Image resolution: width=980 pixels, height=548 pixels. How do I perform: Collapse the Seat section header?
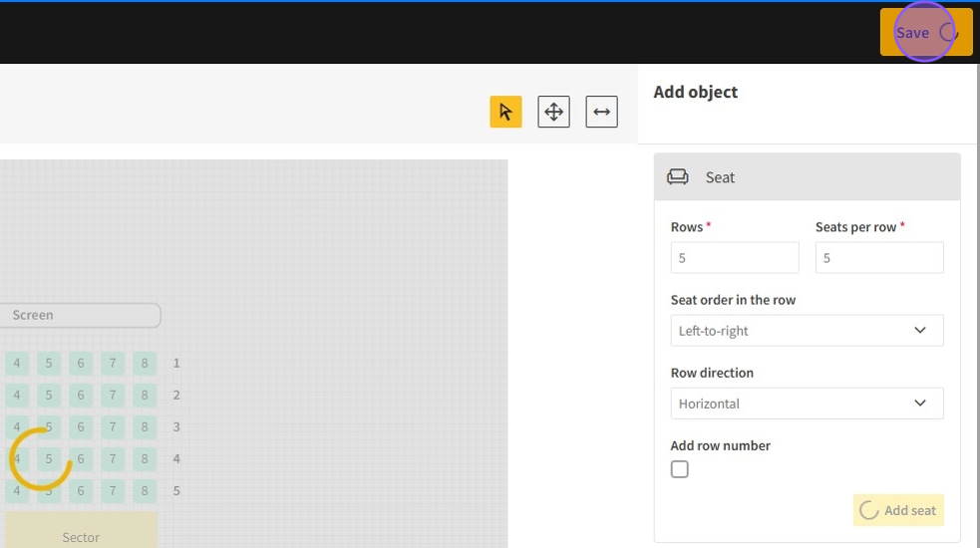tap(807, 177)
